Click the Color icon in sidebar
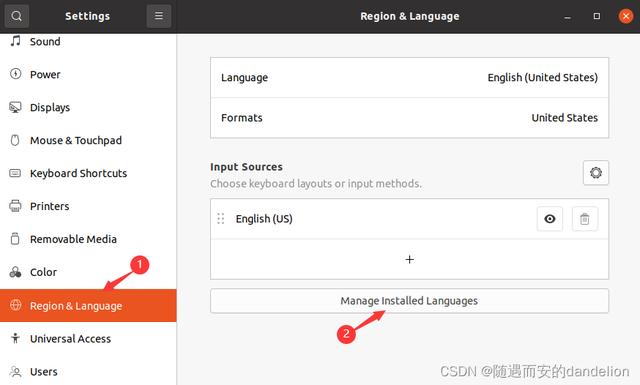640x385 pixels. pos(16,272)
